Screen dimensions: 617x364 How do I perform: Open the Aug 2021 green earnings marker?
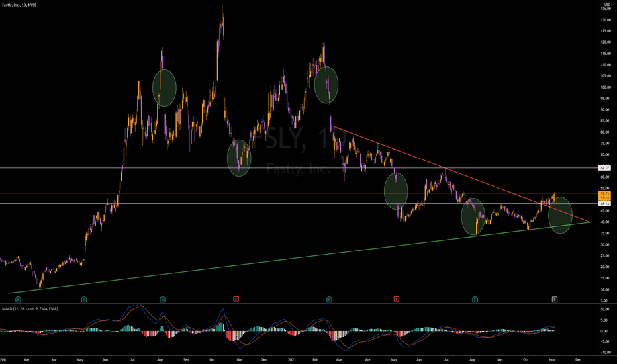(475, 300)
